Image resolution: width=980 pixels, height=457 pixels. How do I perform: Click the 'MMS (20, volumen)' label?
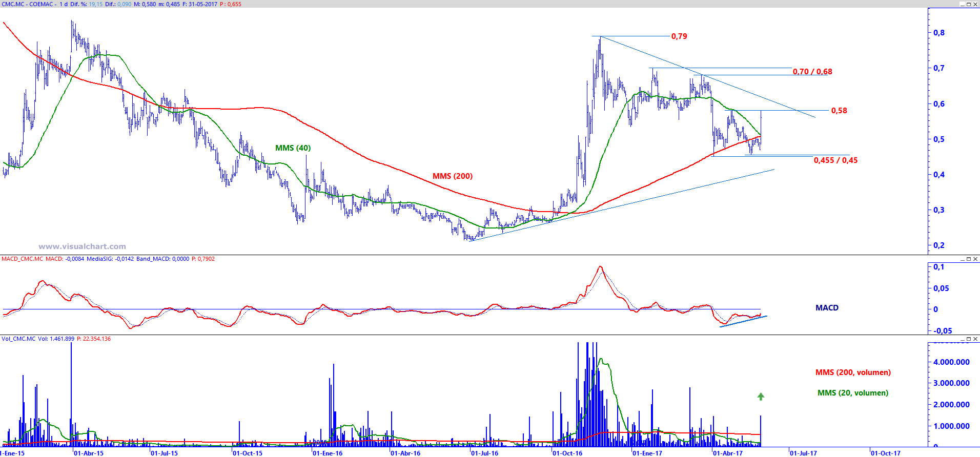coord(853,393)
